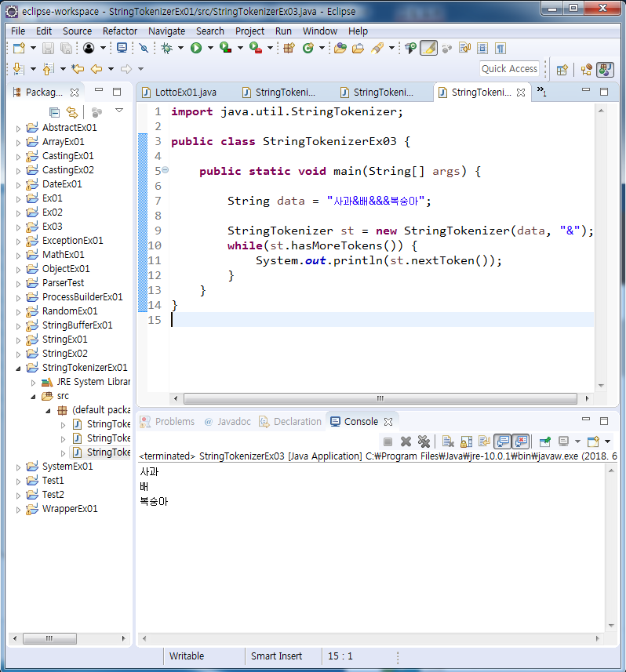The width and height of the screenshot is (626, 672).
Task: Click Collapse All in Package Explorer
Action: tap(54, 112)
